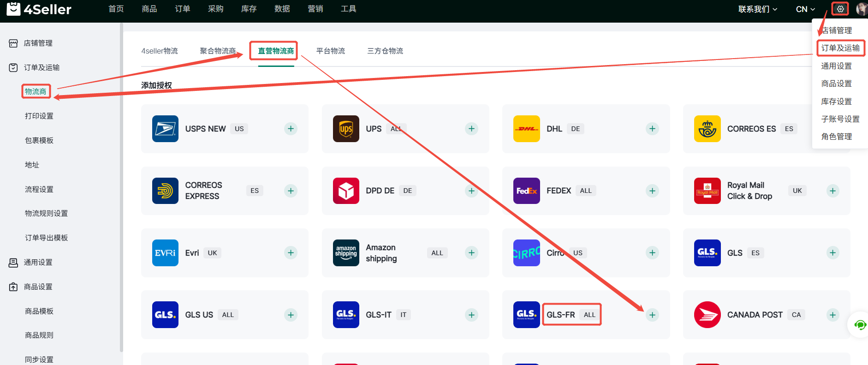Click the DHL carrier logo
The image size is (868, 365).
point(527,129)
